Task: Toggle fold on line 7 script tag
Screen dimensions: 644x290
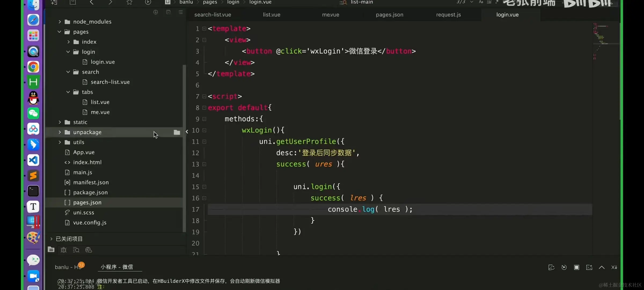Action: (204, 96)
